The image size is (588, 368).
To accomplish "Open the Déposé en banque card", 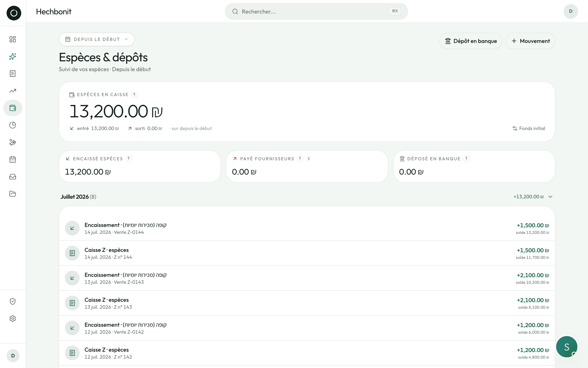I will tap(474, 166).
